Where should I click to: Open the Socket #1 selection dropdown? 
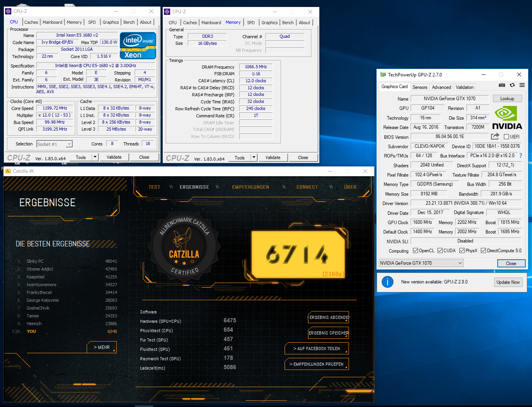tap(55, 144)
